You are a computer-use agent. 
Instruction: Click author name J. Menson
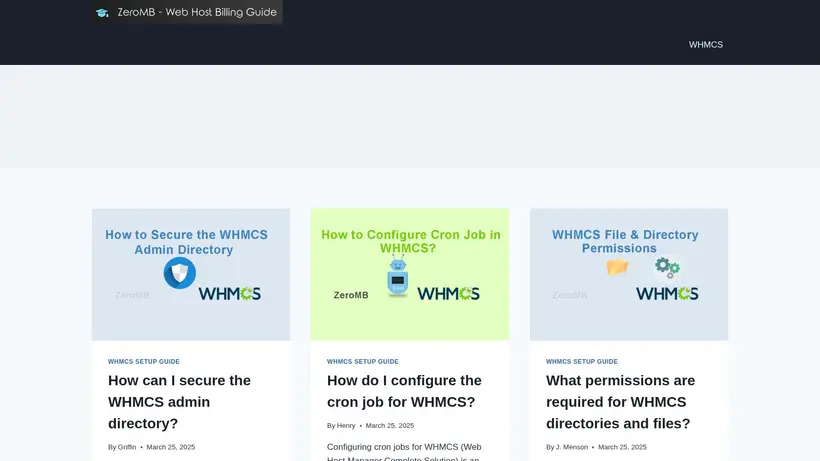(x=572, y=447)
